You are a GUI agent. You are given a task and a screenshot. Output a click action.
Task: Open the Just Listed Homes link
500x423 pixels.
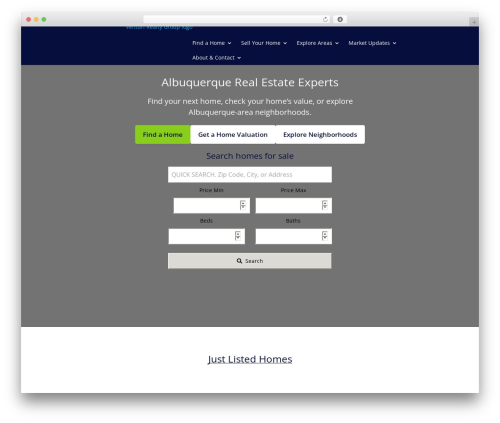pyautogui.click(x=250, y=359)
